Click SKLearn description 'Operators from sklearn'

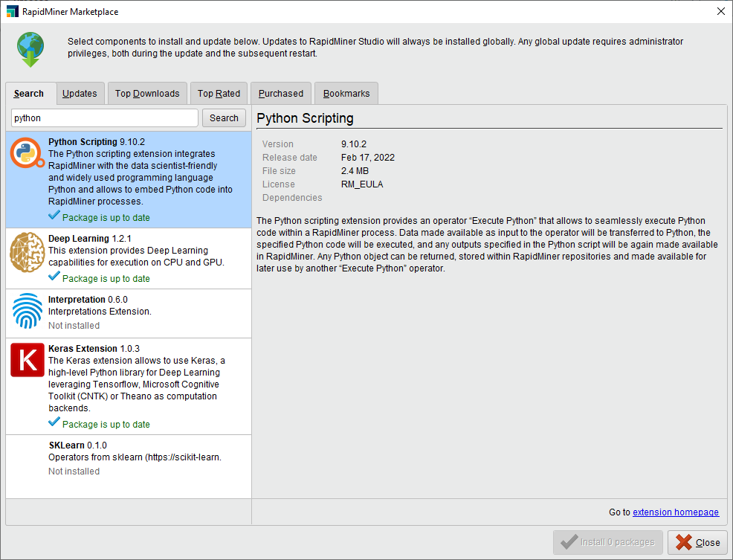tap(135, 457)
